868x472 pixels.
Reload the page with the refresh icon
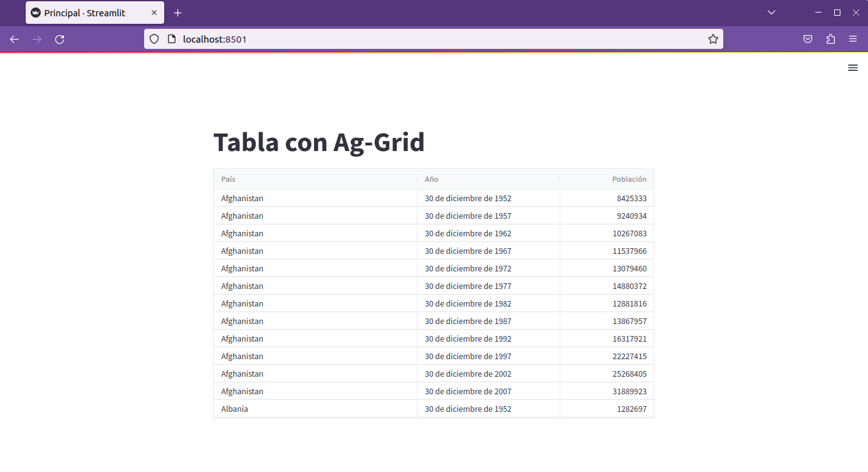click(60, 39)
